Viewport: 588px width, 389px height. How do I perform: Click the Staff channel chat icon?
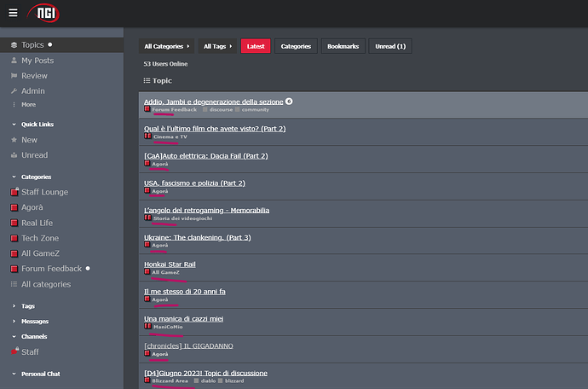click(14, 351)
